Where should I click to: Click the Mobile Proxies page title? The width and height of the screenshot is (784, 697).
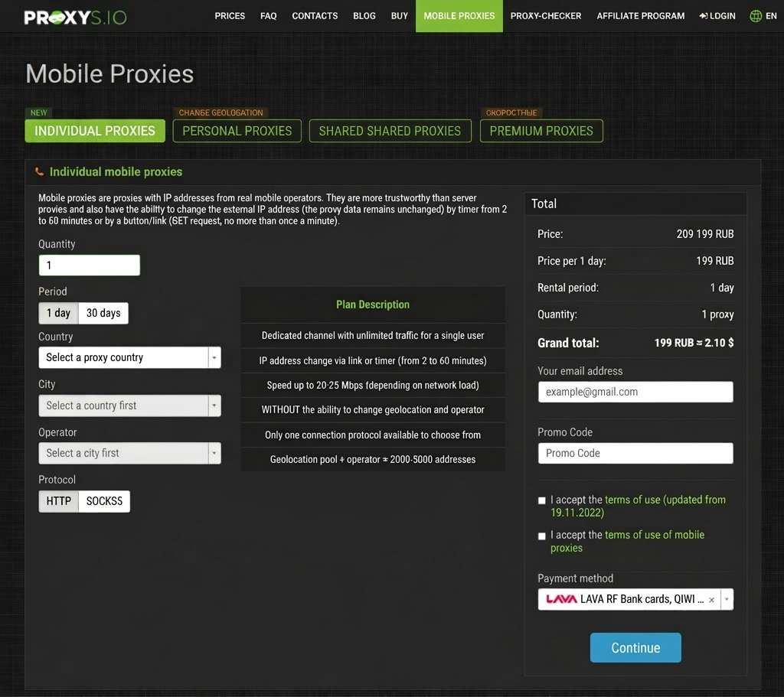pos(109,74)
